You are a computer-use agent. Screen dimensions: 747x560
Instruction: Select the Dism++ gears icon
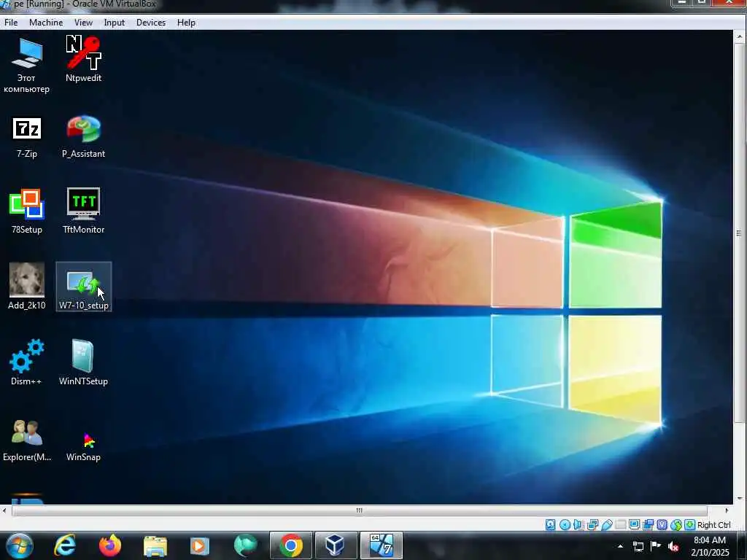pos(27,362)
